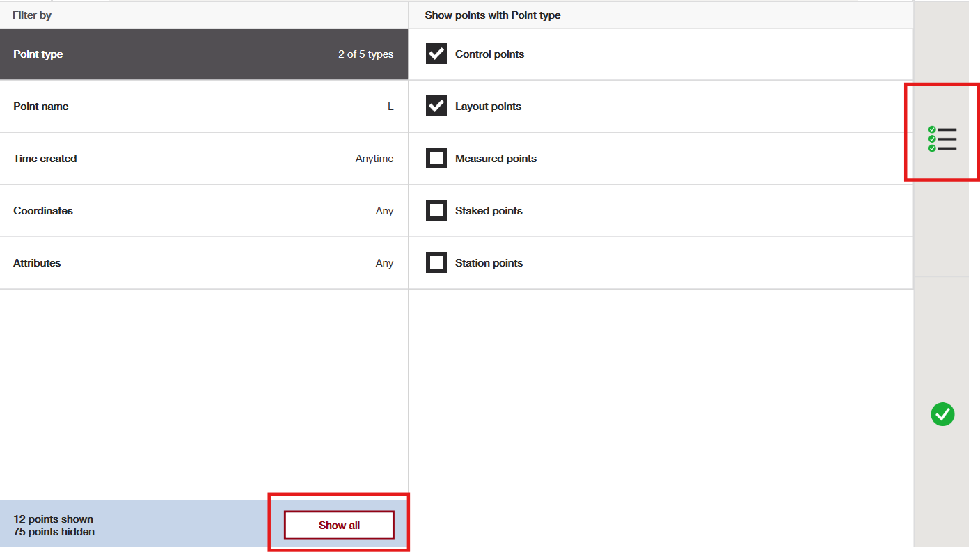Click the 'Anytime' value for Time created
The width and height of the screenshot is (980, 552).
pos(374,159)
